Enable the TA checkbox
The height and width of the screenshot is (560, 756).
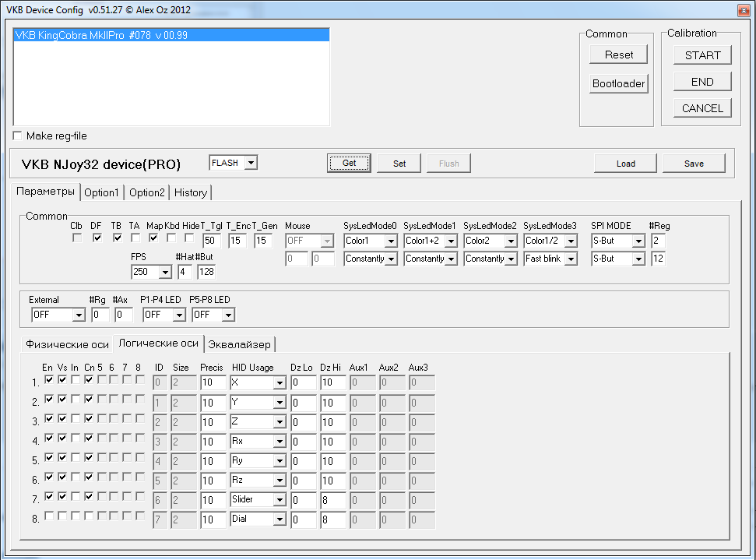click(x=135, y=238)
